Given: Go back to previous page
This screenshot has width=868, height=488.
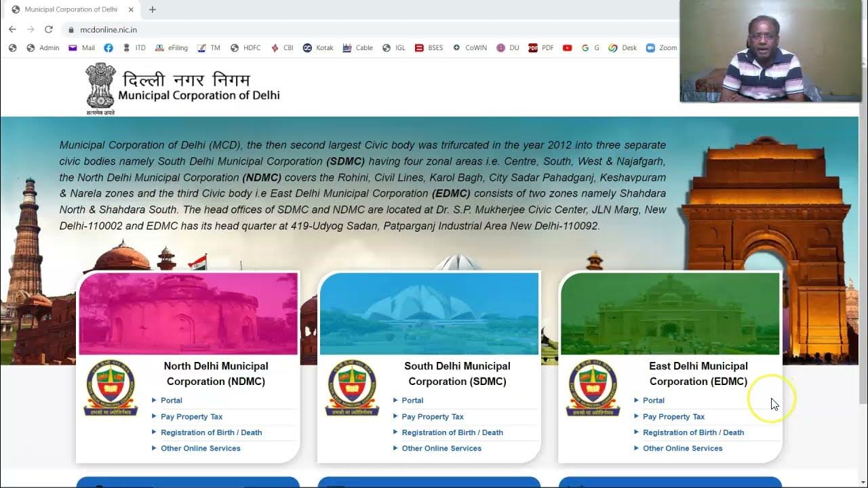Looking at the screenshot, I should click(x=12, y=29).
